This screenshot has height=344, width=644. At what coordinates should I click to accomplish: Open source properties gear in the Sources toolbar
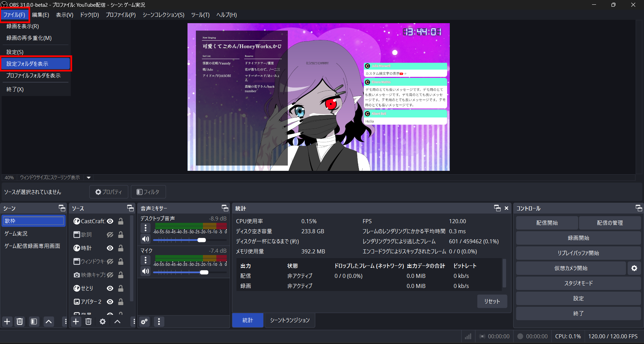[x=103, y=322]
